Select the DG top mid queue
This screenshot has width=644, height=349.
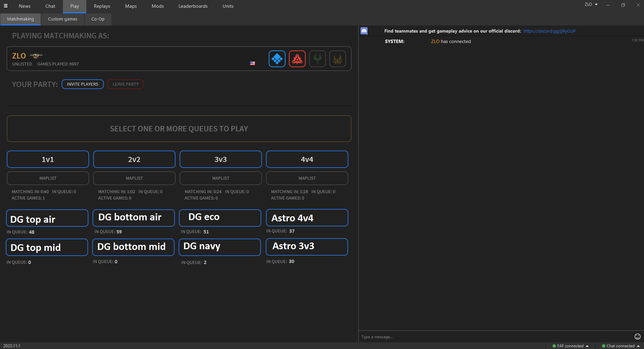point(47,247)
